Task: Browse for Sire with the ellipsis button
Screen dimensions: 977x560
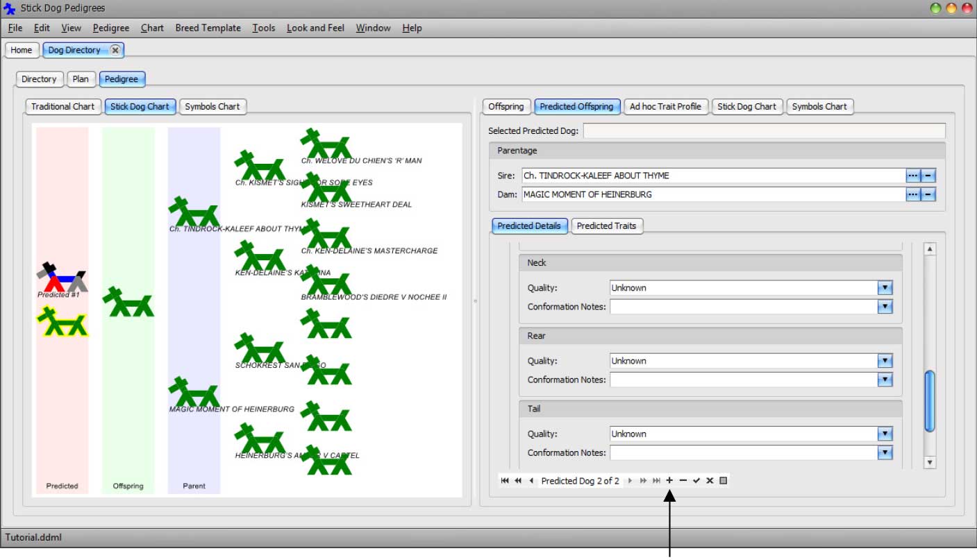Action: [912, 176]
